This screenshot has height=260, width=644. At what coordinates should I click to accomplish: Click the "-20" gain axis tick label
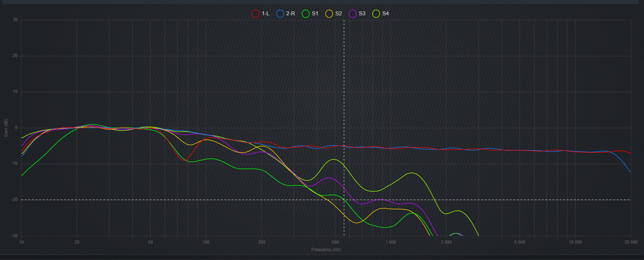[x=14, y=200]
